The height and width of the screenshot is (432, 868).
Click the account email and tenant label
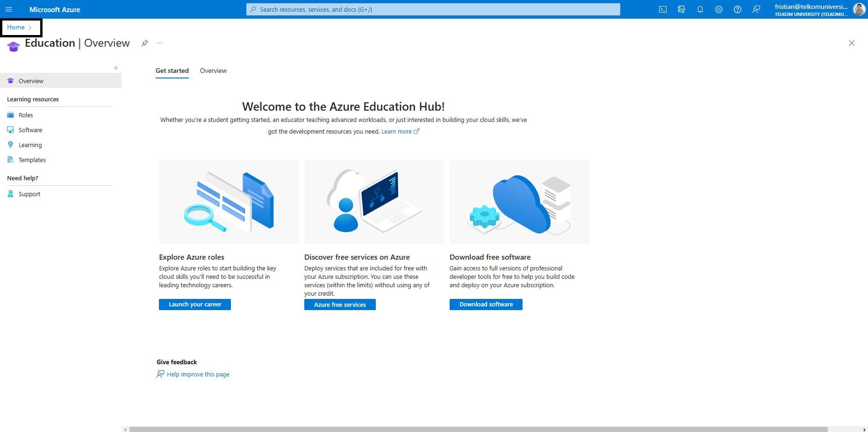tap(811, 10)
